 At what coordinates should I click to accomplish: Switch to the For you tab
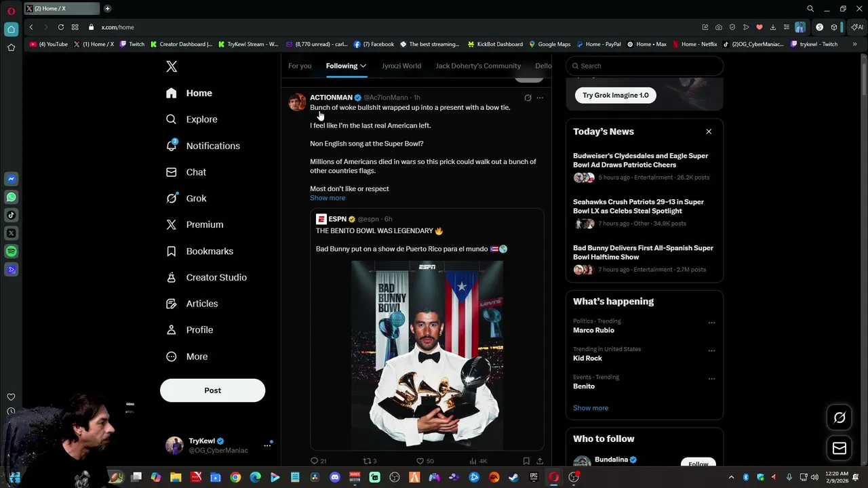[300, 66]
